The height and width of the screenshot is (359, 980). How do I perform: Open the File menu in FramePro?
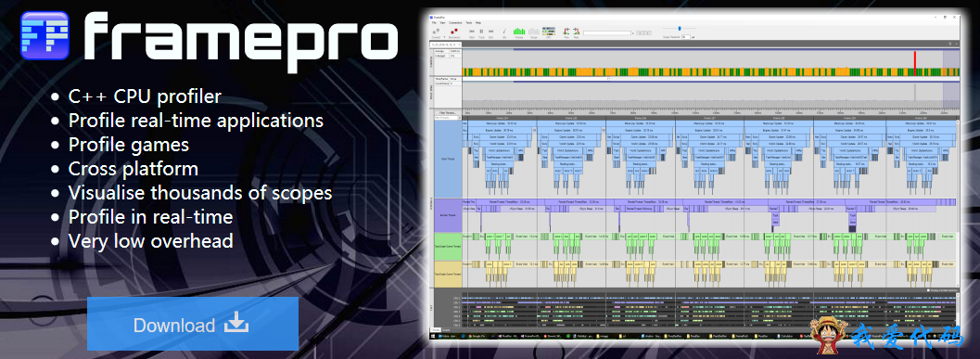434,22
